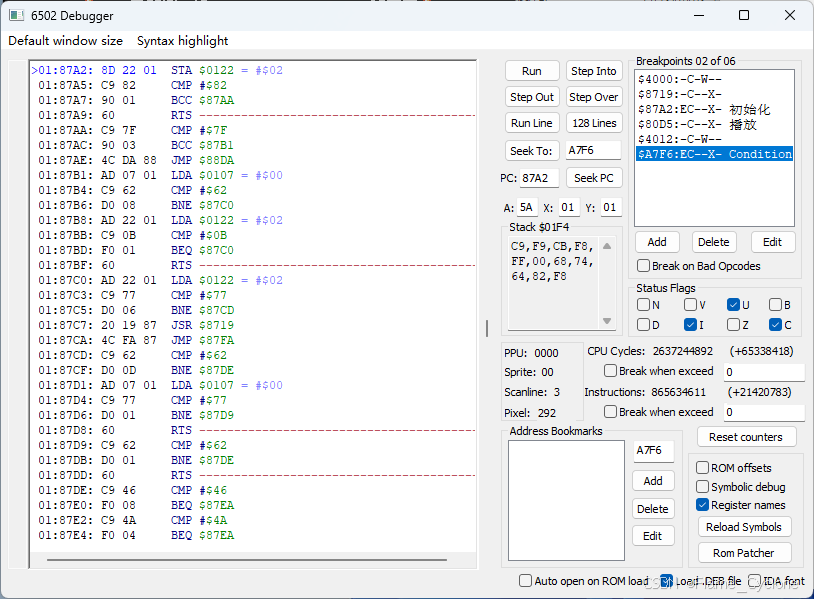Enable Instructions Break when exceed
This screenshot has height=599, width=814.
[x=610, y=412]
